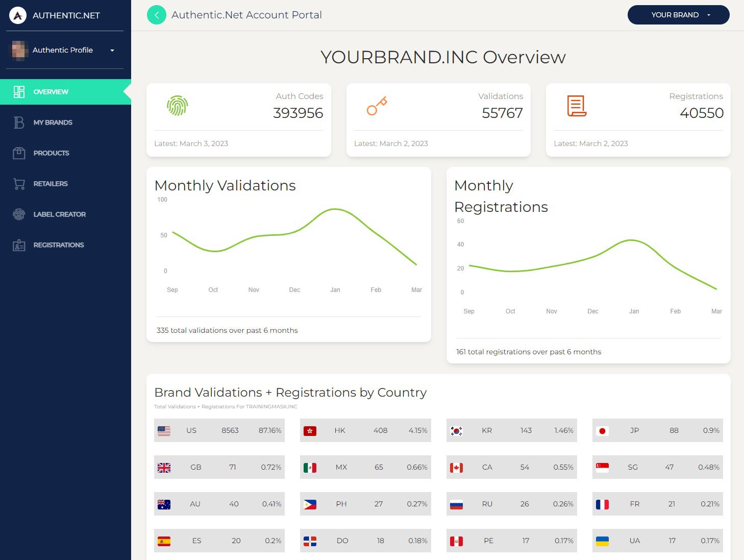Click 'Latest: March 3, 2023' text
The height and width of the screenshot is (560, 744).
191,143
